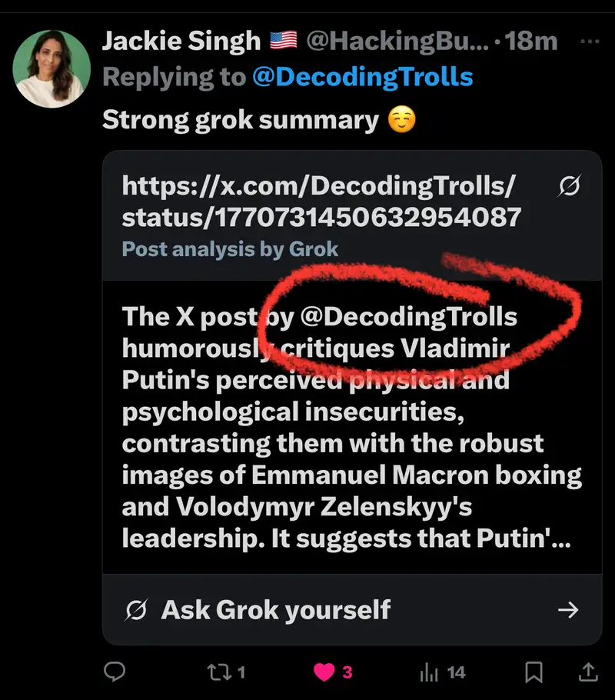This screenshot has width=615, height=700.
Task: Open the x.com/DecodingTrolls status URL
Action: [321, 202]
